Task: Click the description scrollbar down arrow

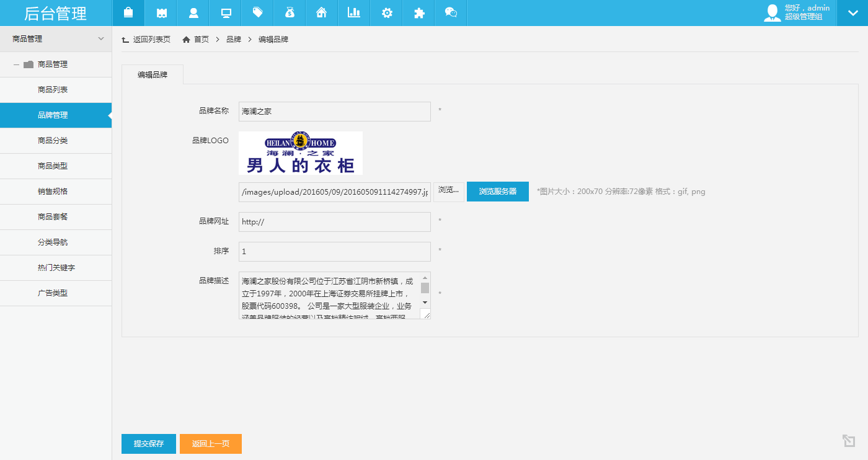Action: point(425,303)
